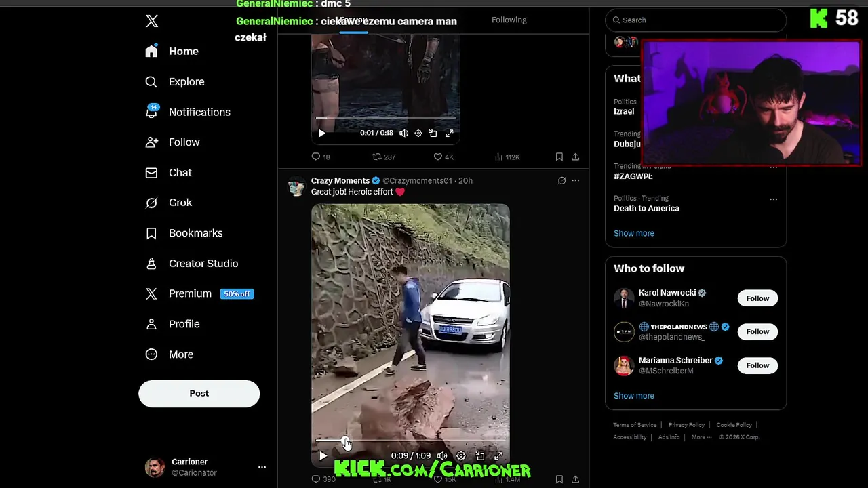Fullscreen the upper 0:18 video
868x488 pixels.
449,134
